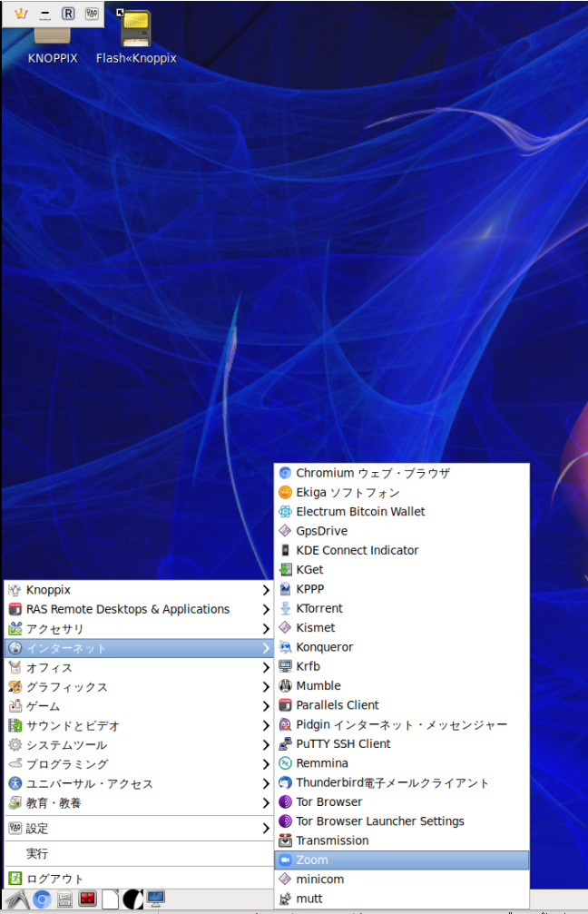
Task: Expand the サウンドとビデオ submenu arrow
Action: point(266,725)
